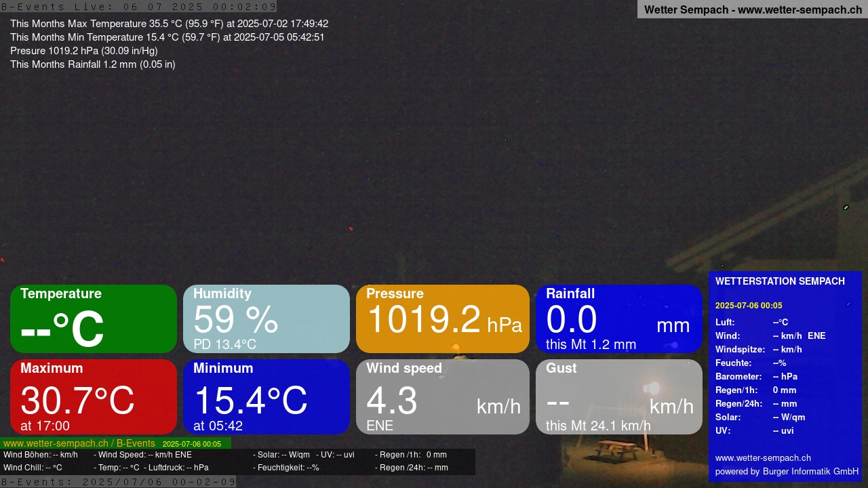Click the Wind Chill status entry
Screen dimensions: 868x488
[33, 468]
